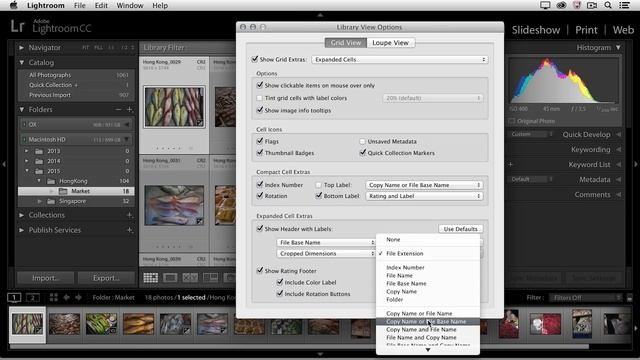This screenshot has width=640, height=360.
Task: Open the Rating and Label dropdown
Action: point(424,196)
